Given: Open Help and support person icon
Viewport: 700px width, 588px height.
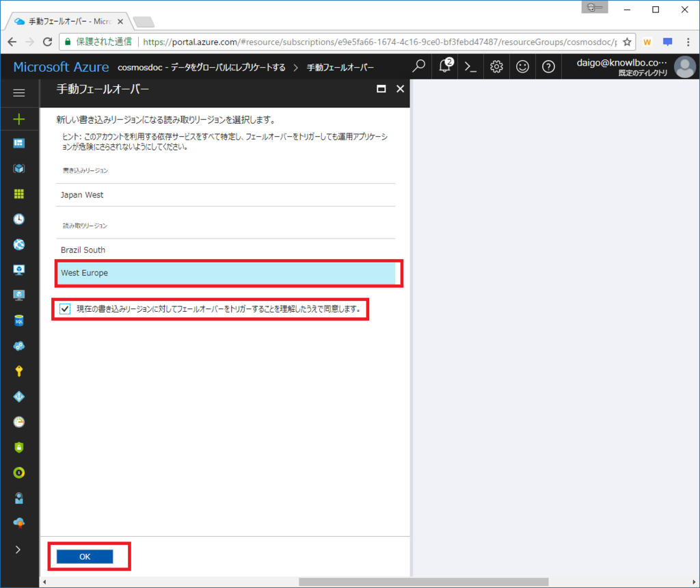Looking at the screenshot, I should point(18,498).
